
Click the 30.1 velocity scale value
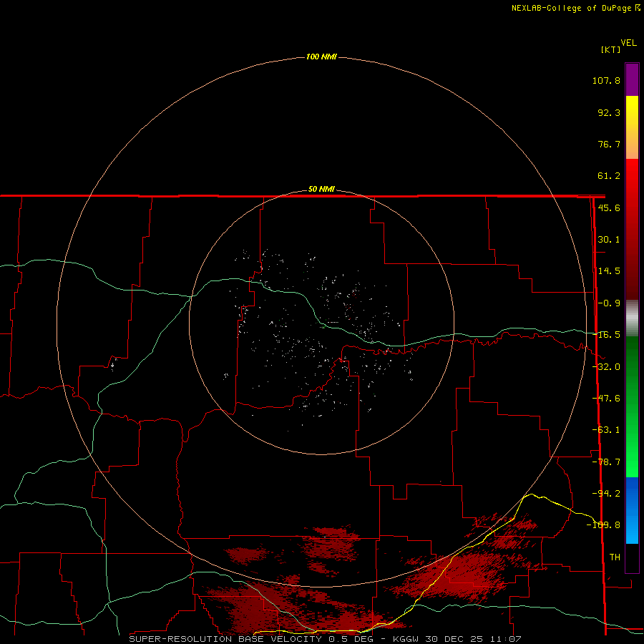click(x=609, y=240)
